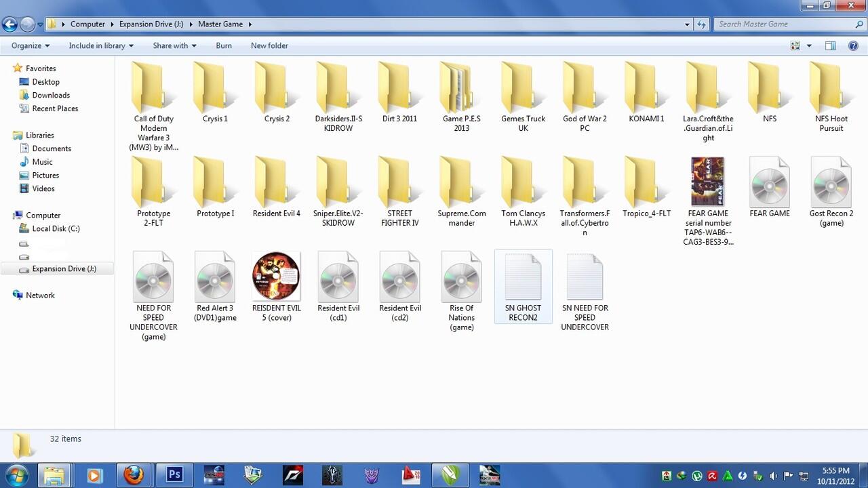
Task: Expand the Master Game breadcrumb arrow
Action: 250,24
